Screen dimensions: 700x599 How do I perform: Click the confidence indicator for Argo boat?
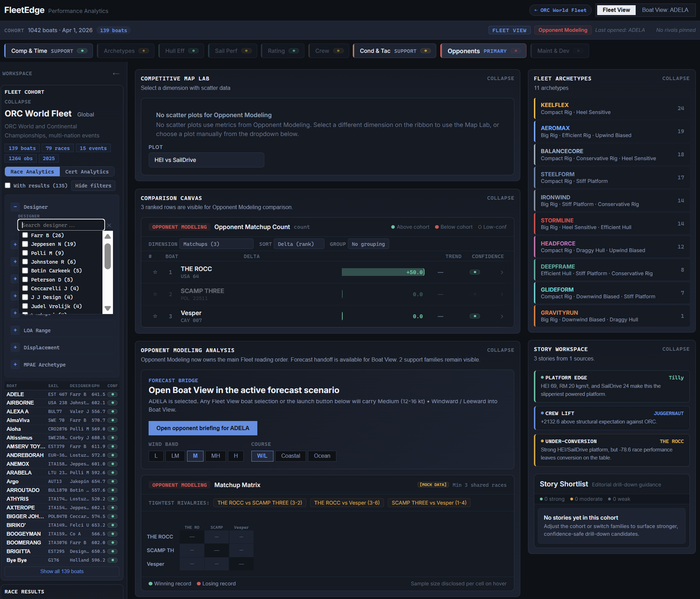point(113,482)
